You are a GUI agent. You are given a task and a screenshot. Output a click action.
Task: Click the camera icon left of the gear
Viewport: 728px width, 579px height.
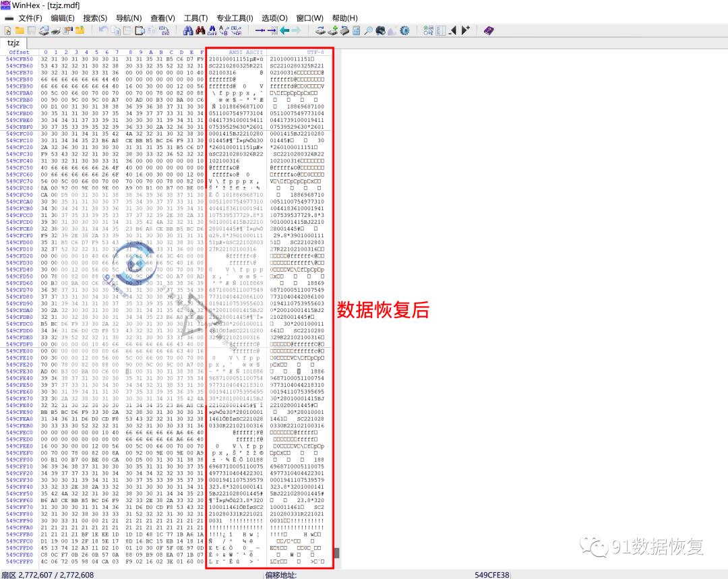coord(381,30)
